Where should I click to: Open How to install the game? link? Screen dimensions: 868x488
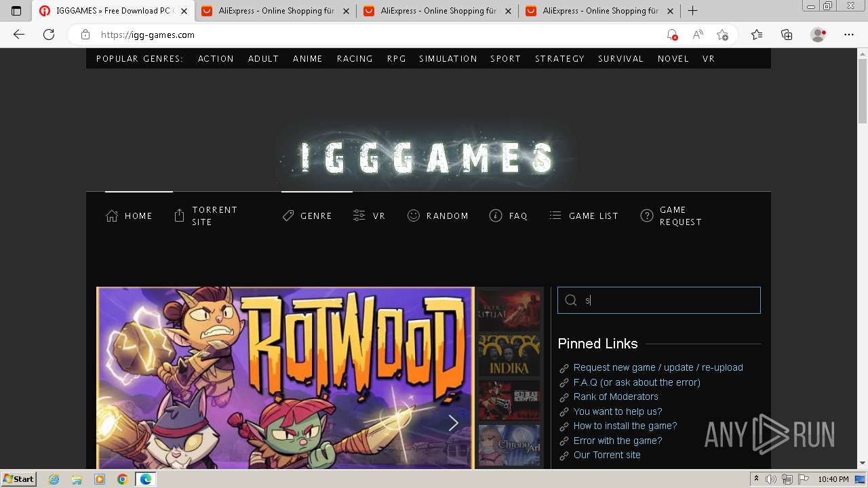pos(625,426)
